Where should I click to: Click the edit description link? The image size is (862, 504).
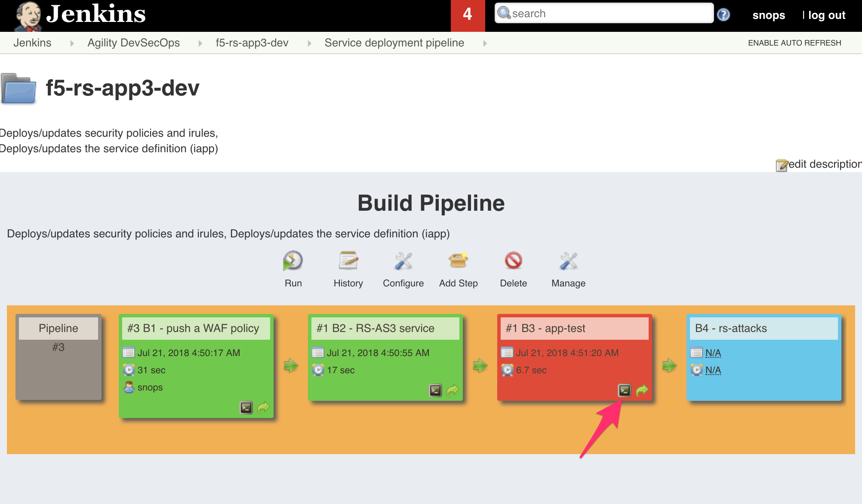point(825,164)
